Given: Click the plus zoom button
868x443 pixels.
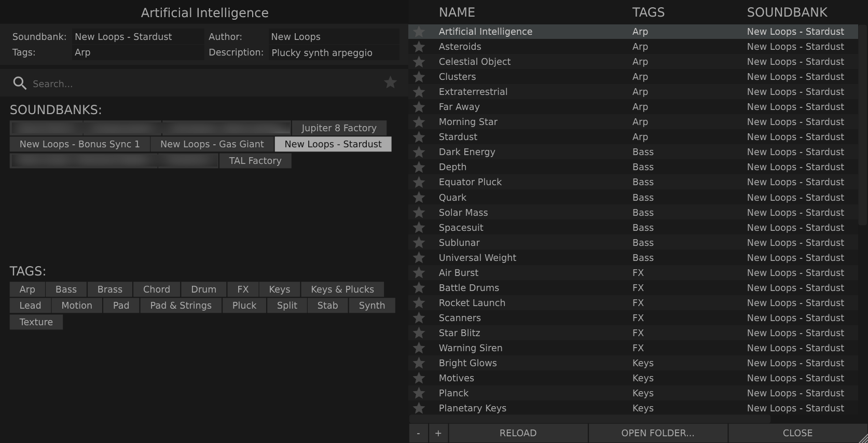Looking at the screenshot, I should (x=438, y=433).
